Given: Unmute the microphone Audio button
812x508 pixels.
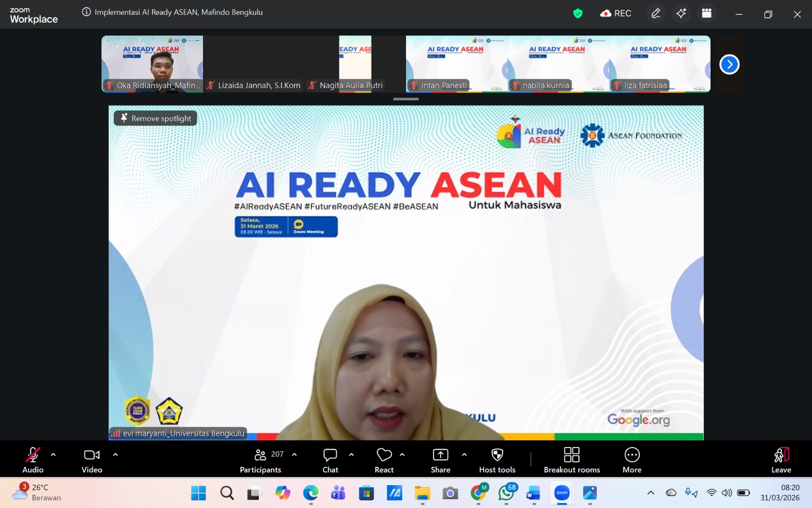Looking at the screenshot, I should [33, 460].
